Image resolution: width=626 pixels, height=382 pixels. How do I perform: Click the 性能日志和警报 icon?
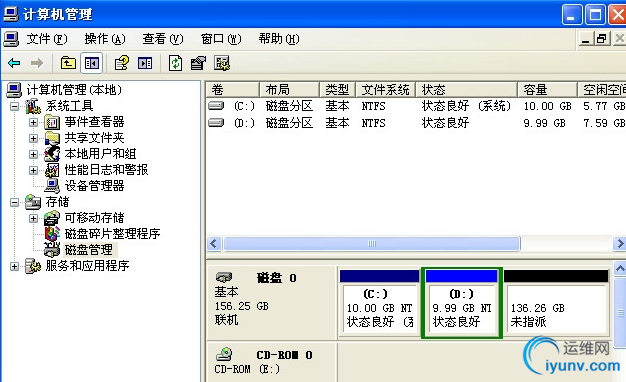(x=52, y=170)
